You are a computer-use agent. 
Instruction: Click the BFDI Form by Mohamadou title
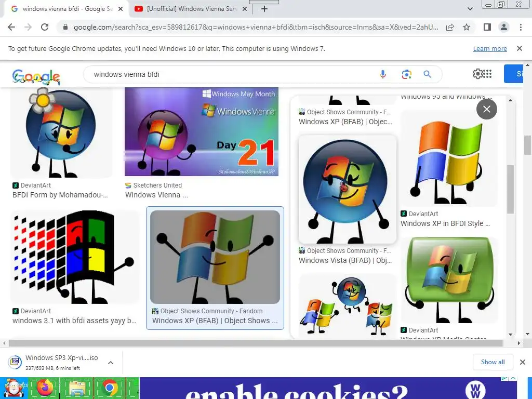pyautogui.click(x=60, y=195)
